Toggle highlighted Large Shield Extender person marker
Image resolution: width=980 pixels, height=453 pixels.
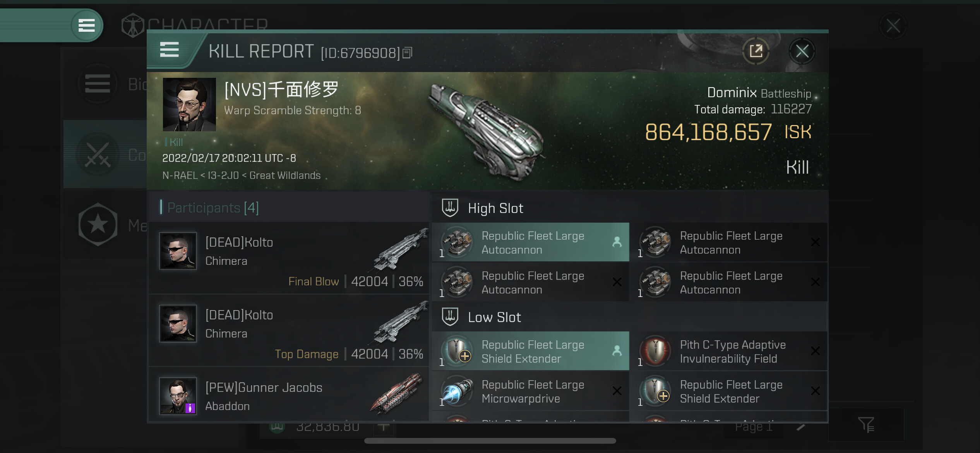point(617,351)
